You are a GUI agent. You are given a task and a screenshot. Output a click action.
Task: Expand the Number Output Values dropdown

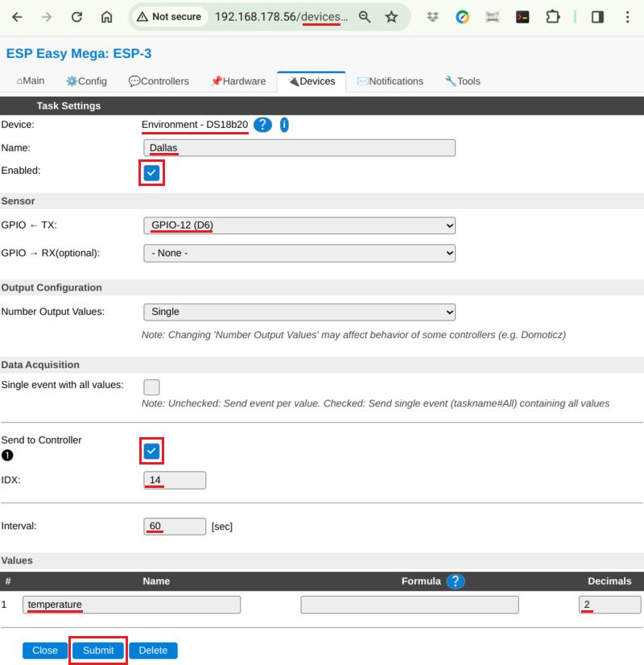(299, 312)
